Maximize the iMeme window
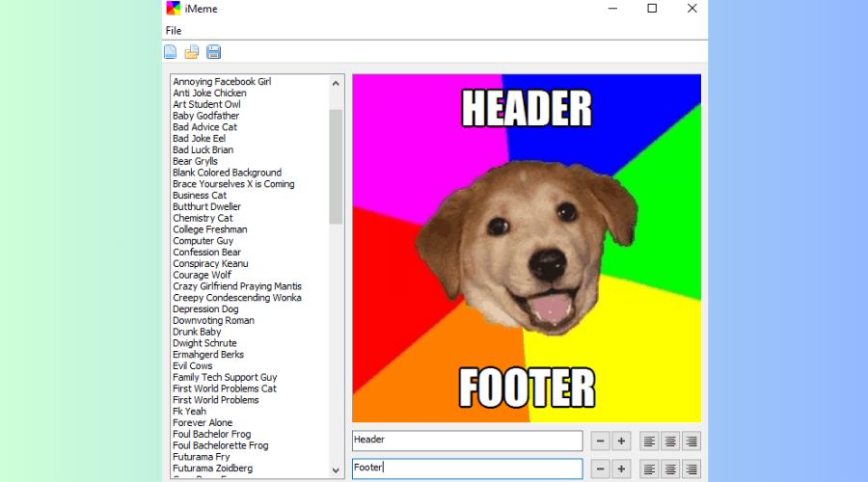 click(652, 9)
